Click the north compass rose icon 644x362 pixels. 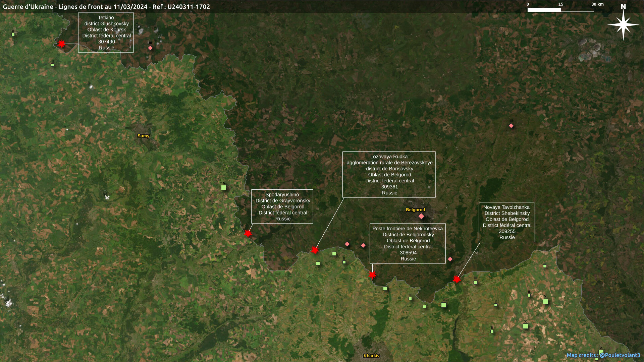click(623, 24)
